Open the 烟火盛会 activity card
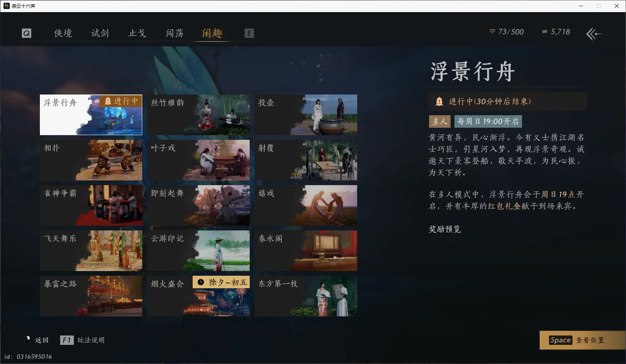The width and height of the screenshot is (626, 364). [199, 296]
